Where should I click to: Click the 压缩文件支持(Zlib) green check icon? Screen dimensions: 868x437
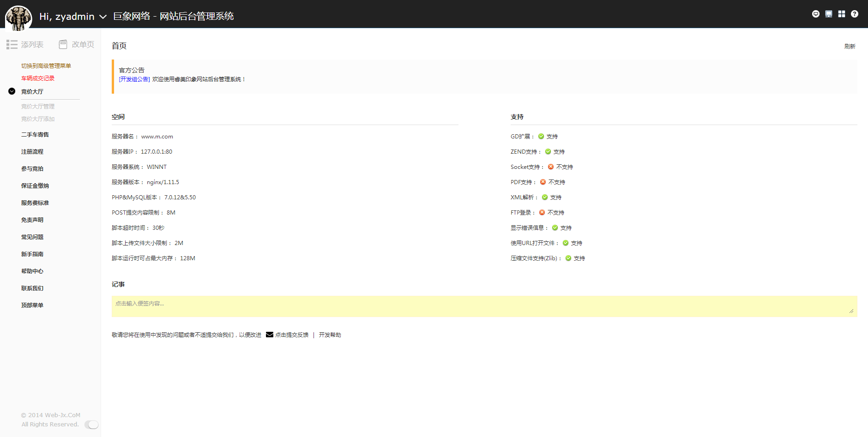coord(568,258)
